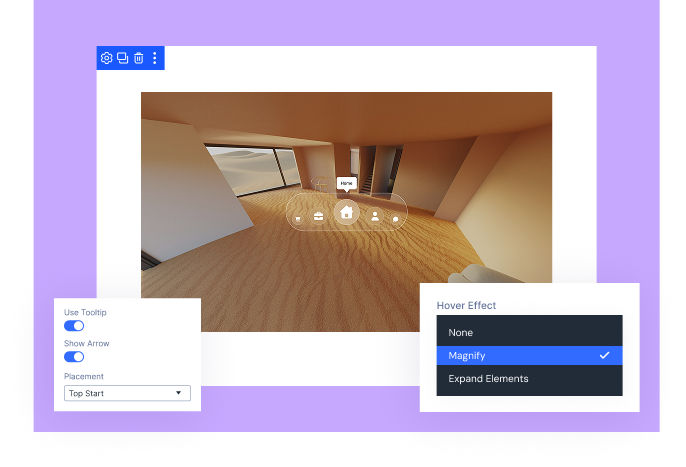
Task: Open the Placement dropdown showing Top Start
Action: (x=127, y=393)
